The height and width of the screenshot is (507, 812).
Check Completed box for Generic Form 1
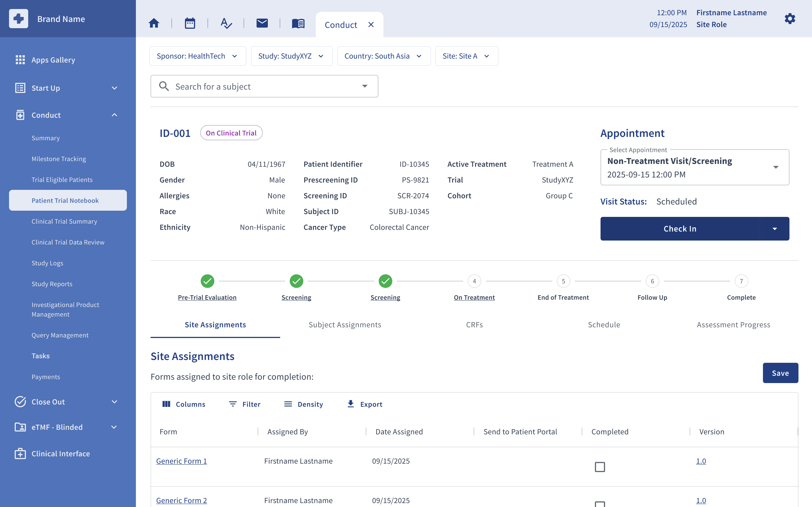point(600,466)
